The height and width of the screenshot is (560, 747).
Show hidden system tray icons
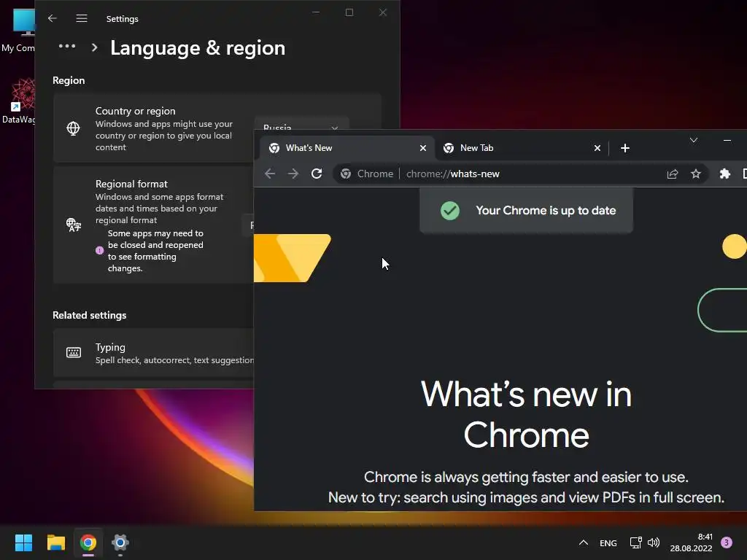[x=583, y=542]
